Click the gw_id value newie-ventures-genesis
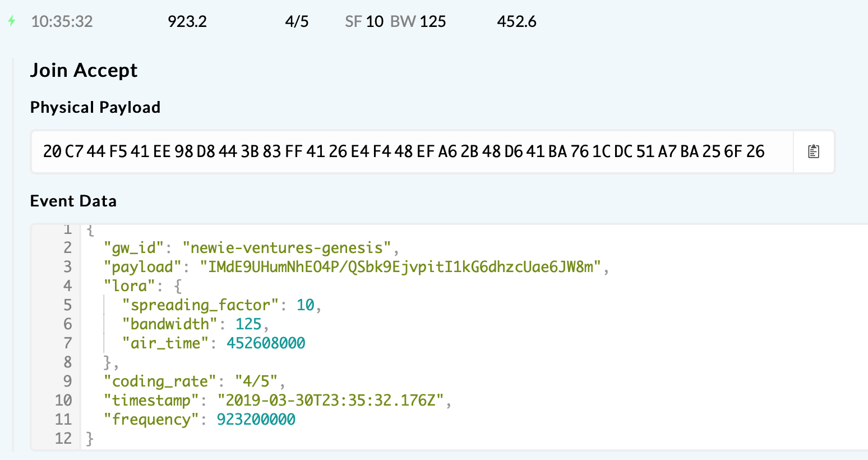Image resolution: width=868 pixels, height=460 pixels. (287, 247)
